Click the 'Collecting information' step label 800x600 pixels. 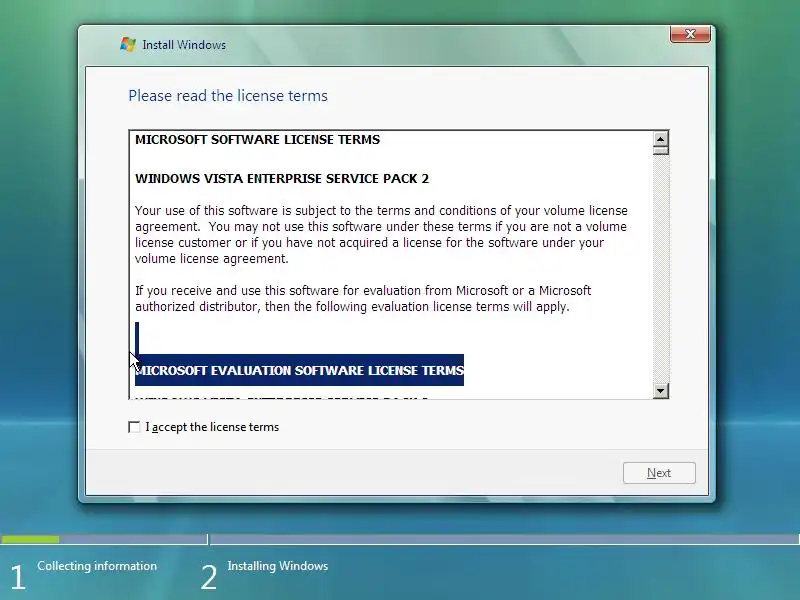tap(97, 566)
